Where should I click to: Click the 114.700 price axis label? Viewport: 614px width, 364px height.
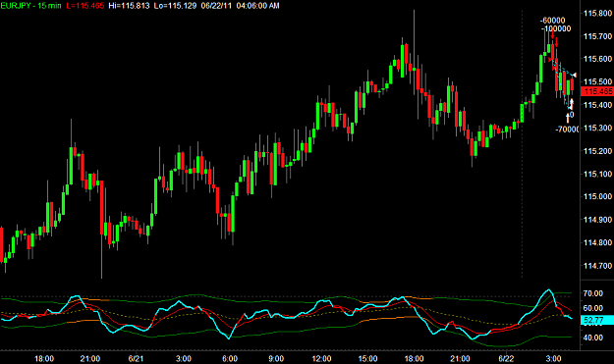[x=597, y=266]
